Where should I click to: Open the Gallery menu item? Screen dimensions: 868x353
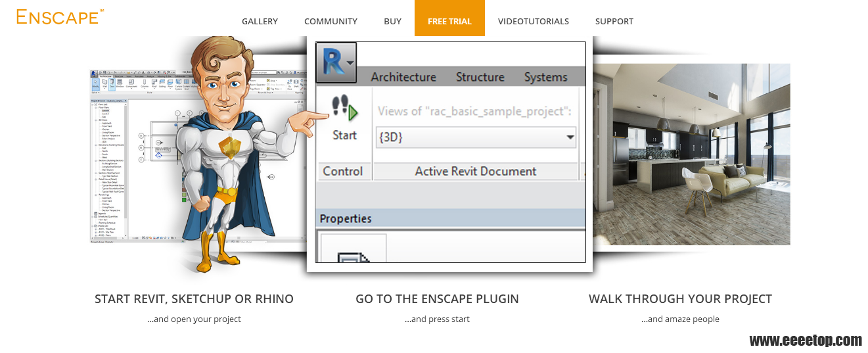point(260,21)
